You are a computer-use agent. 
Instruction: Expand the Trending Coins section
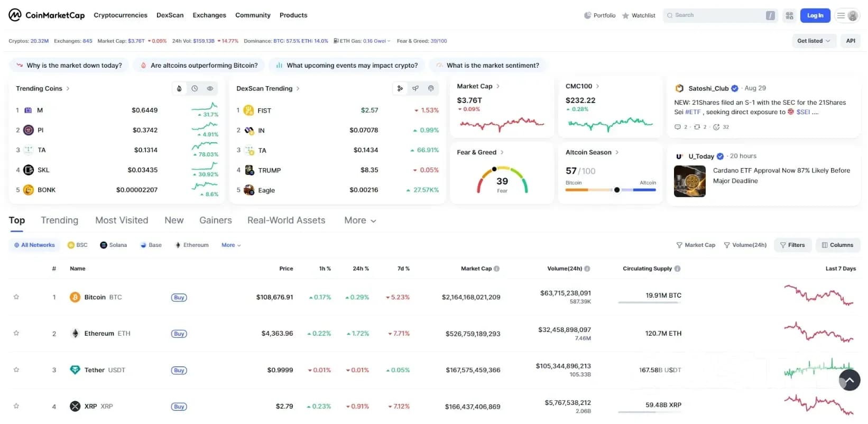tap(43, 88)
